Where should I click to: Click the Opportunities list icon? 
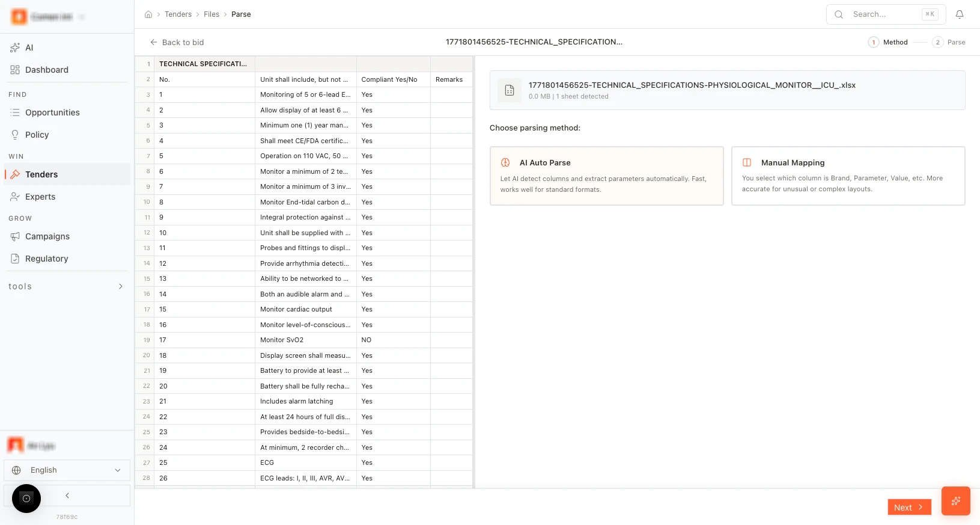[15, 112]
